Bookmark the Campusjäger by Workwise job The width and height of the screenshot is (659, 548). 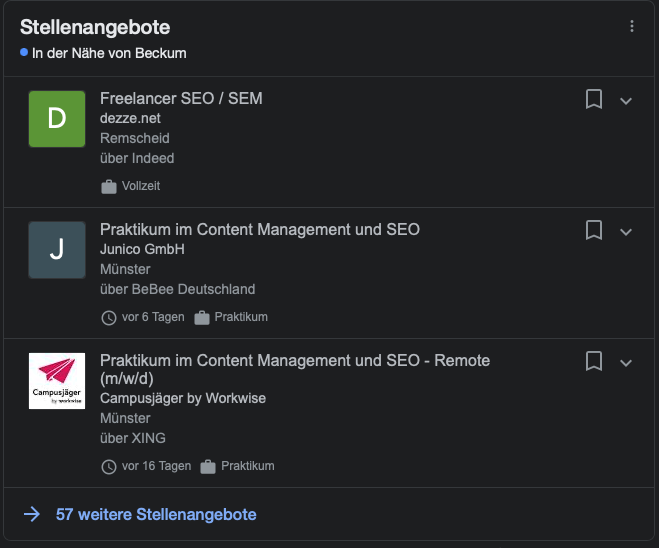(593, 361)
